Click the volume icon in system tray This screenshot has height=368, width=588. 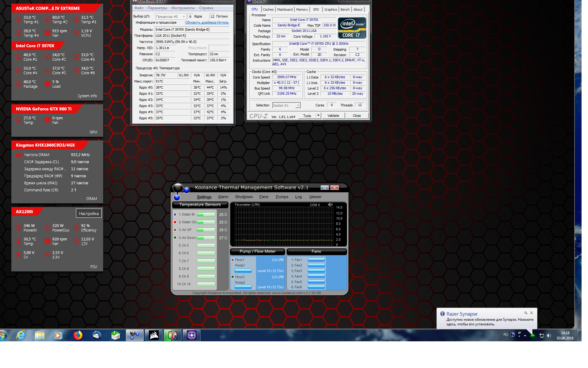[549, 335]
